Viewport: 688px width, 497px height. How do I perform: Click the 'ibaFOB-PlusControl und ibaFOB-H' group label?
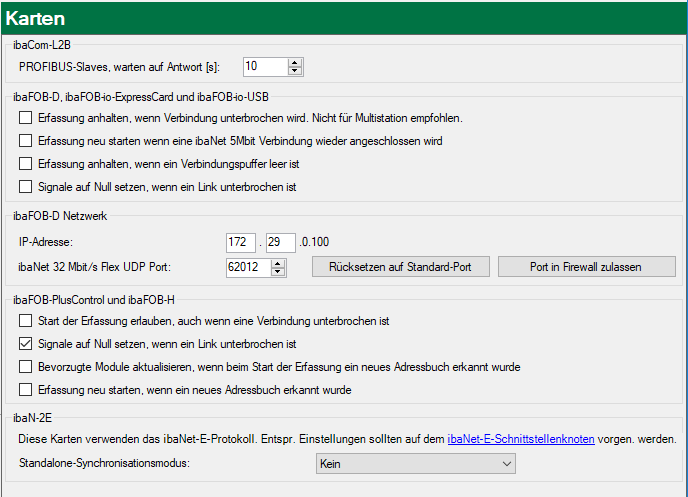[x=94, y=300]
